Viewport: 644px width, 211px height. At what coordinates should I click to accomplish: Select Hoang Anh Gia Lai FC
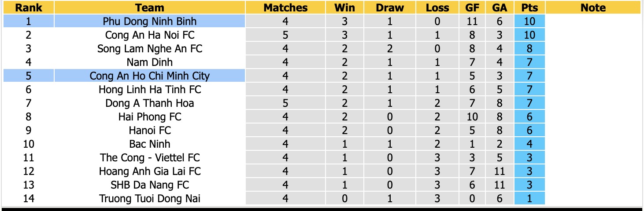pyautogui.click(x=150, y=171)
